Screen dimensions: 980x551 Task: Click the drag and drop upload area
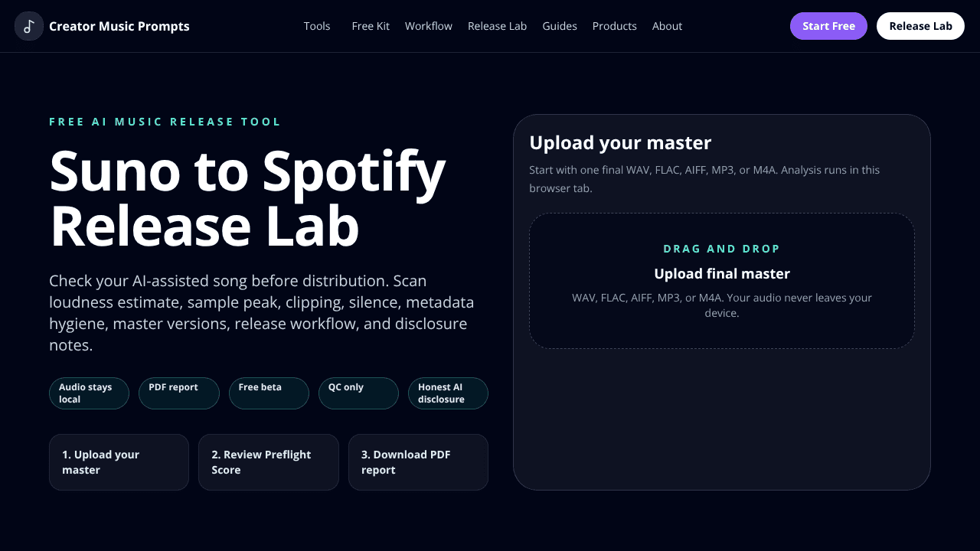(722, 281)
